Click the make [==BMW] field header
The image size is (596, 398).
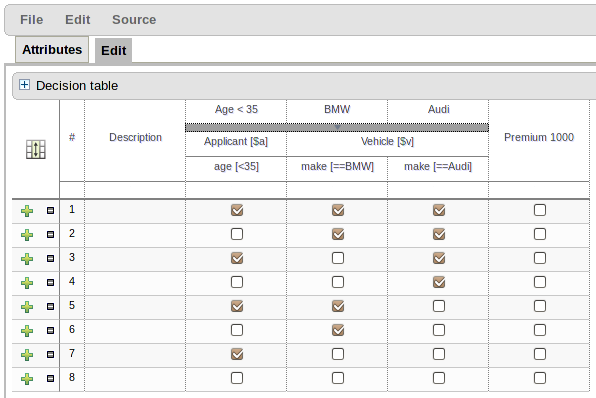338,166
